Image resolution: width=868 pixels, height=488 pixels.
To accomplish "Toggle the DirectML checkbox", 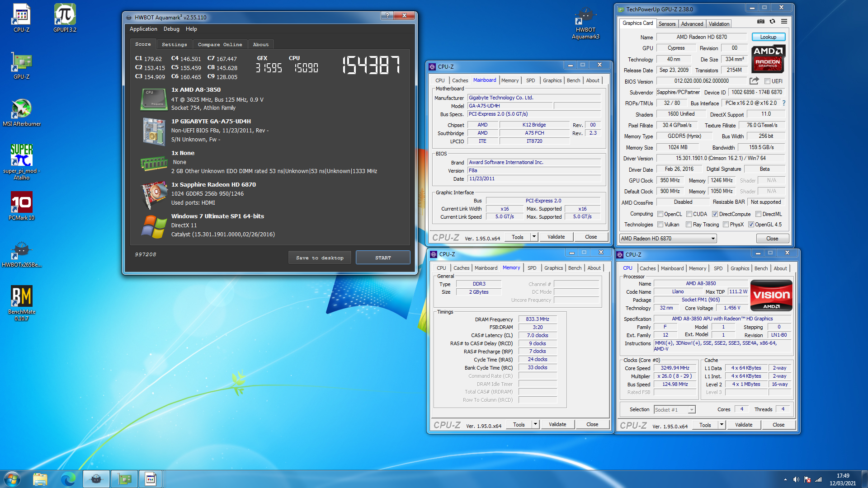I will tap(759, 214).
